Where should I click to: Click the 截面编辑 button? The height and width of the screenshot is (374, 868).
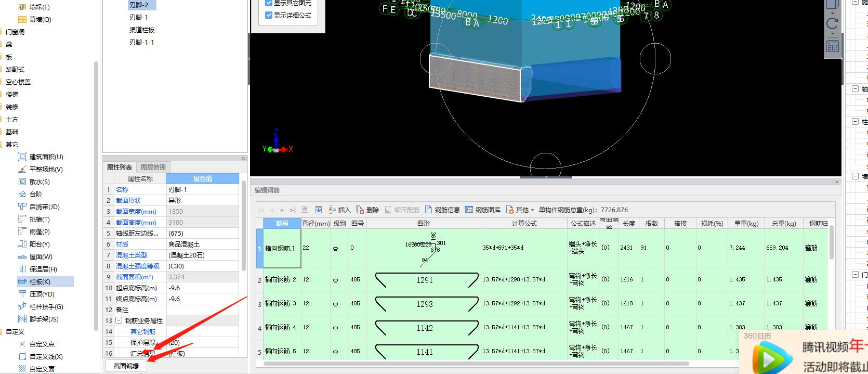pos(126,366)
